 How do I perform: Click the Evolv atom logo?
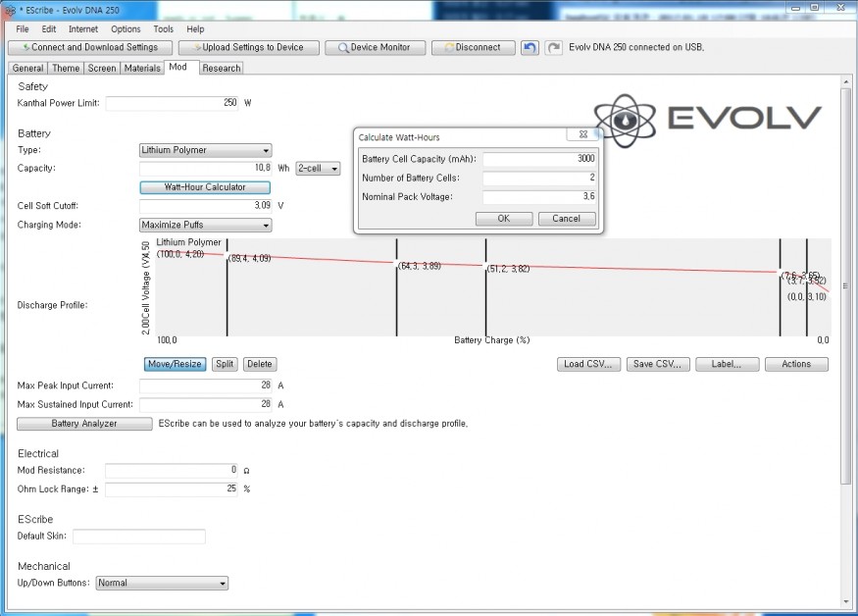625,121
